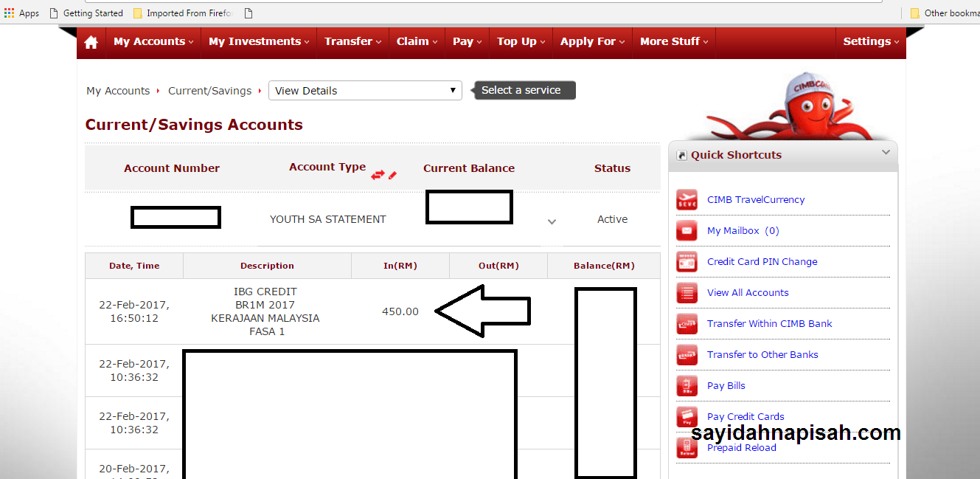The width and height of the screenshot is (980, 479).
Task: Open the Apps bookmark bar shortcut
Action: coord(21,13)
